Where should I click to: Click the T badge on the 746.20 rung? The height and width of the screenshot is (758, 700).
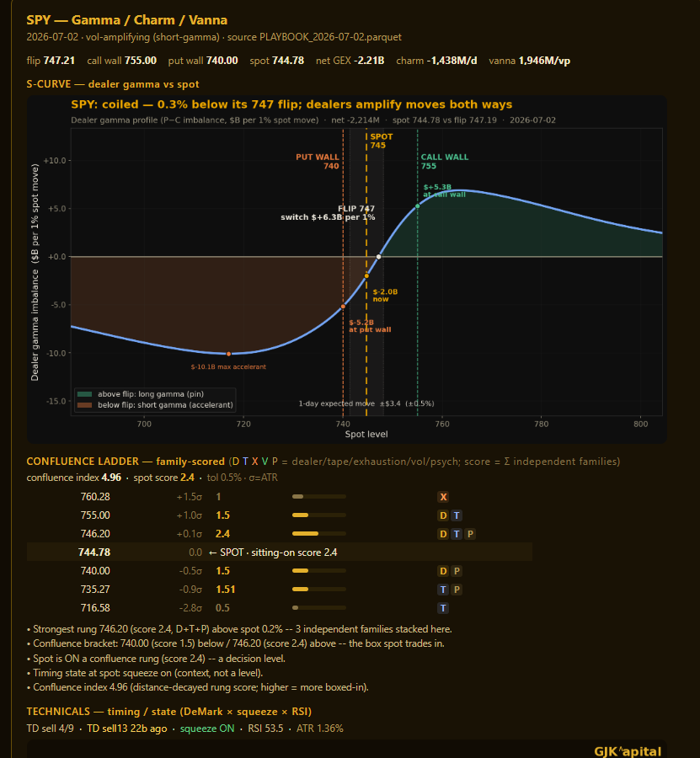pos(457,534)
